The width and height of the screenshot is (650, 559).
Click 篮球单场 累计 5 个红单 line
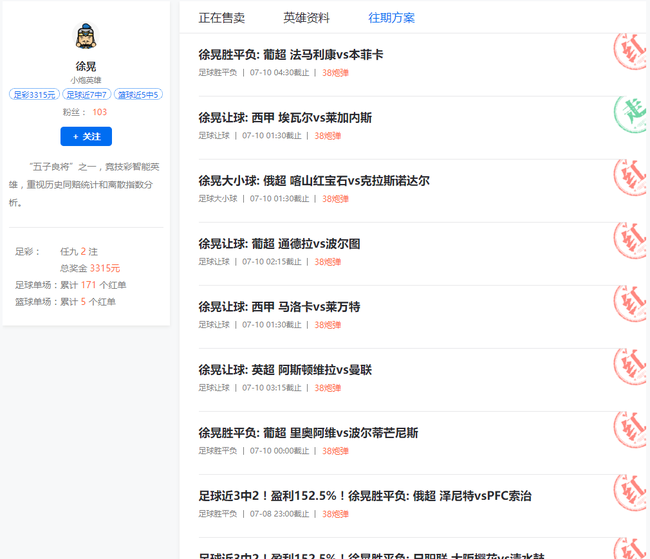65,302
